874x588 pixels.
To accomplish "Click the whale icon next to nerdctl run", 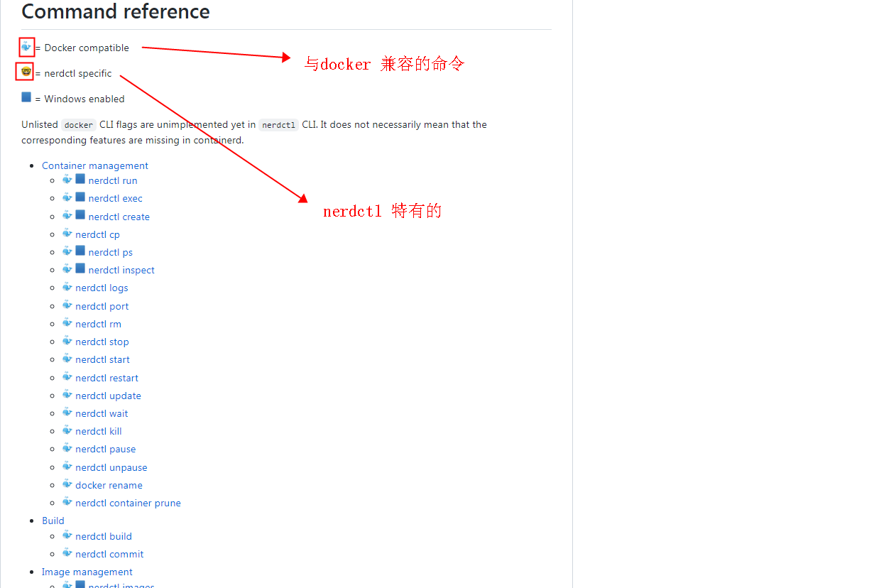I will tap(66, 180).
